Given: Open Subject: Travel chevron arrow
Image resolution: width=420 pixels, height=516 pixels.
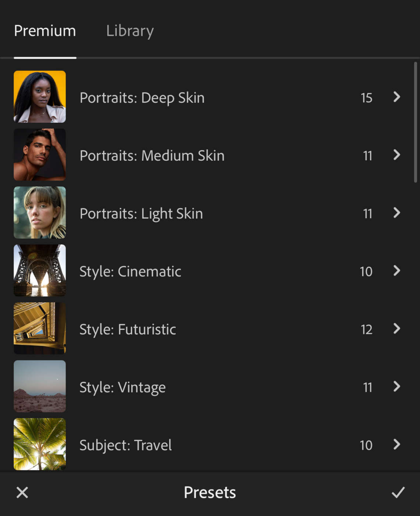Looking at the screenshot, I should [396, 444].
